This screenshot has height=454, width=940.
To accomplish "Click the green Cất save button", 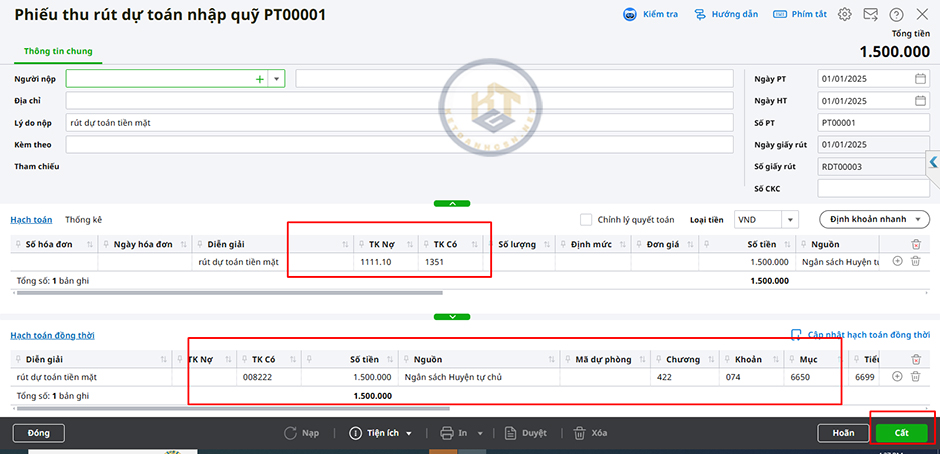I will (x=901, y=433).
